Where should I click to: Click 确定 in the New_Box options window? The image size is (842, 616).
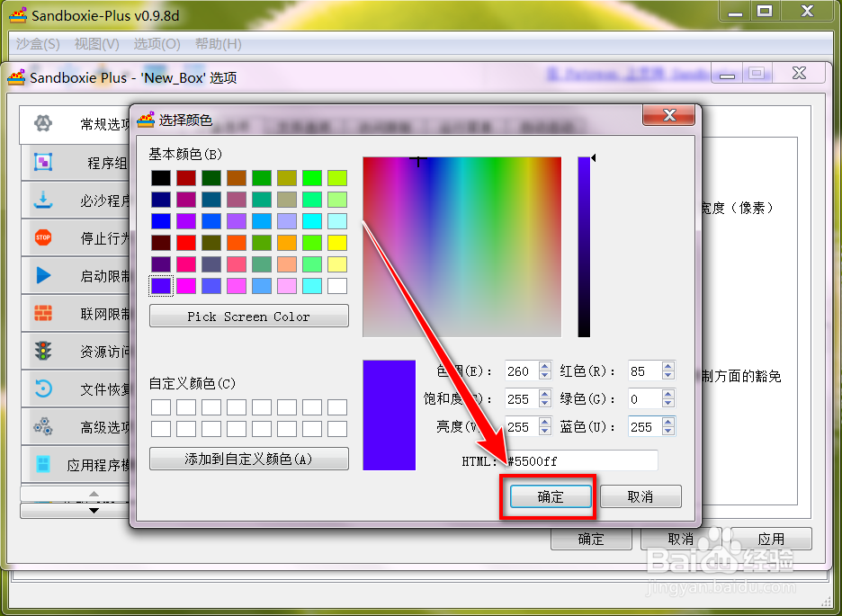pos(591,539)
